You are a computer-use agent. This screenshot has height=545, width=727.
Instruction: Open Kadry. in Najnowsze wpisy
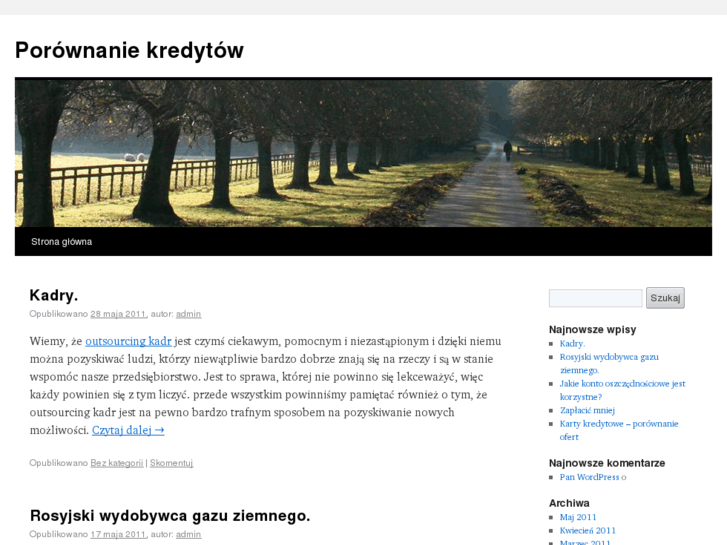(x=572, y=344)
